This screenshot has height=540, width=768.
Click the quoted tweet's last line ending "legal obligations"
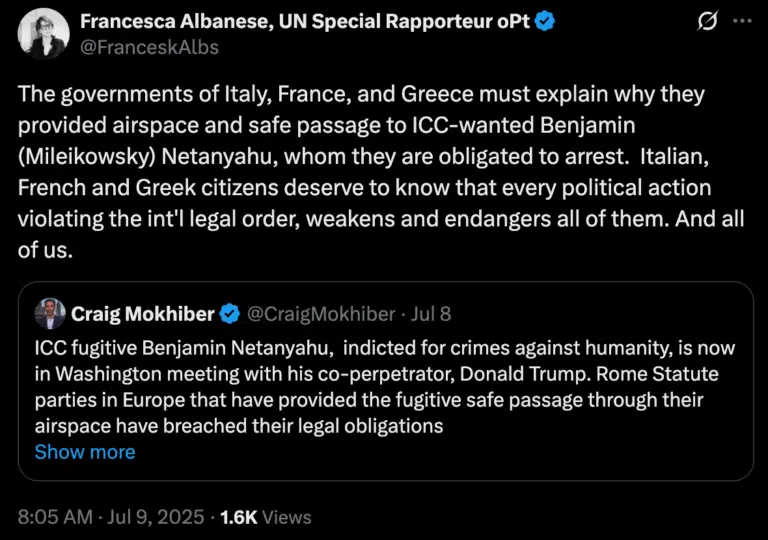(x=240, y=426)
